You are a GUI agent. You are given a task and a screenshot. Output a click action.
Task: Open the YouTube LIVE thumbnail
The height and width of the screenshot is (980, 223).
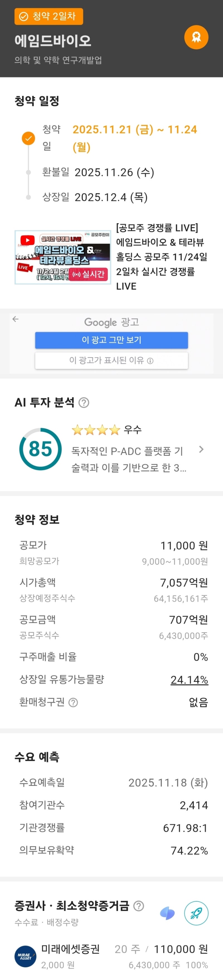(x=63, y=257)
